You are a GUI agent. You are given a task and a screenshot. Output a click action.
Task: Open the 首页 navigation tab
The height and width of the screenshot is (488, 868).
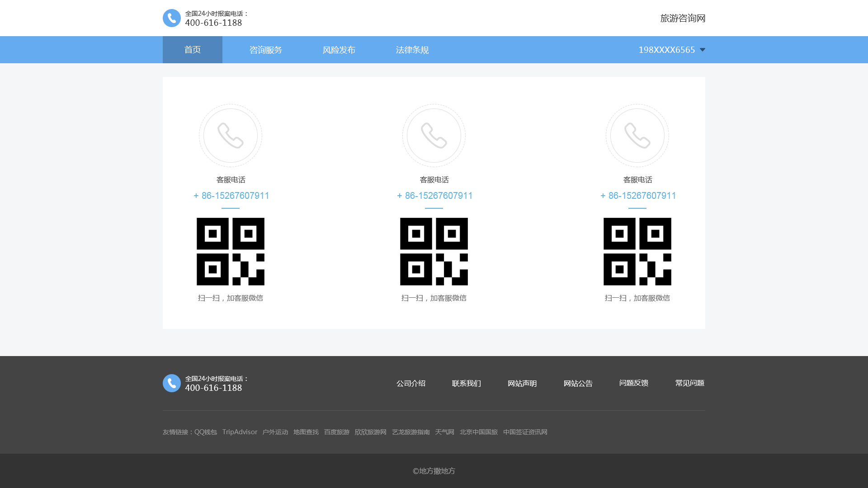[193, 50]
